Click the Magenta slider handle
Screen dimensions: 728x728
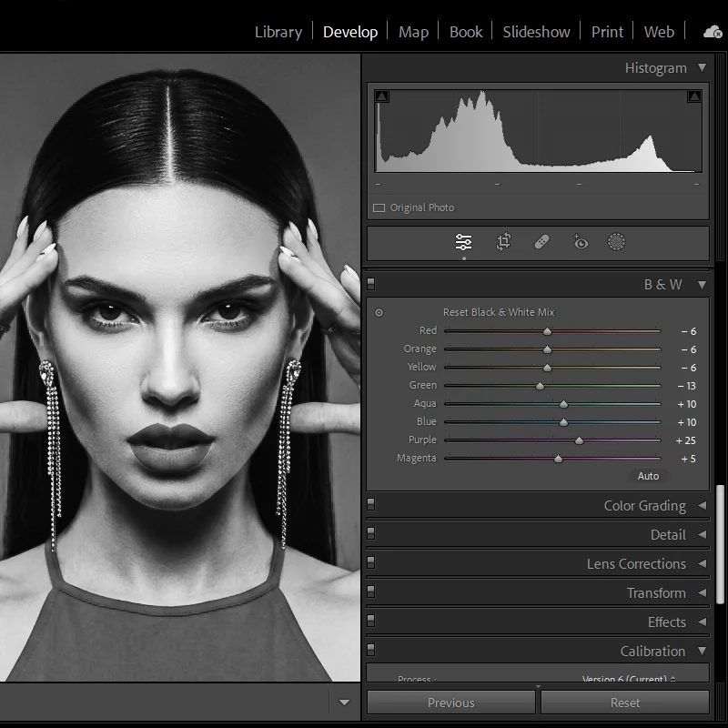click(558, 459)
